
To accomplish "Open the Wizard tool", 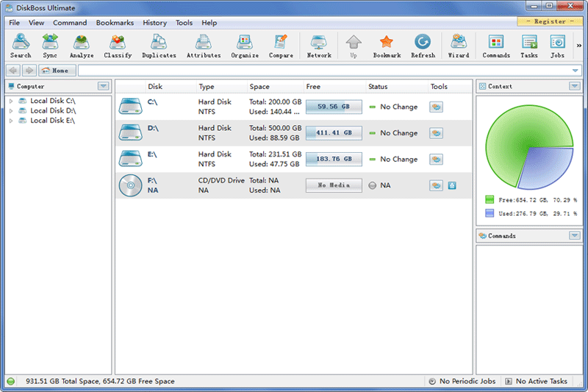I will (459, 46).
